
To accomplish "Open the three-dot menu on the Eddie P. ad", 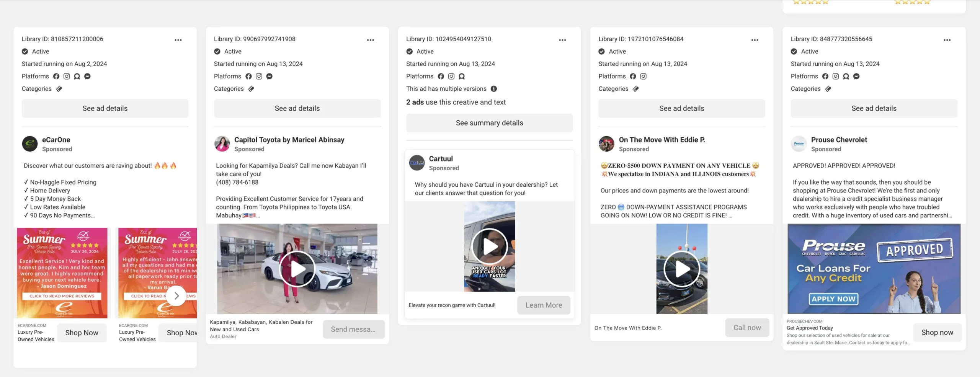I will click(x=755, y=39).
